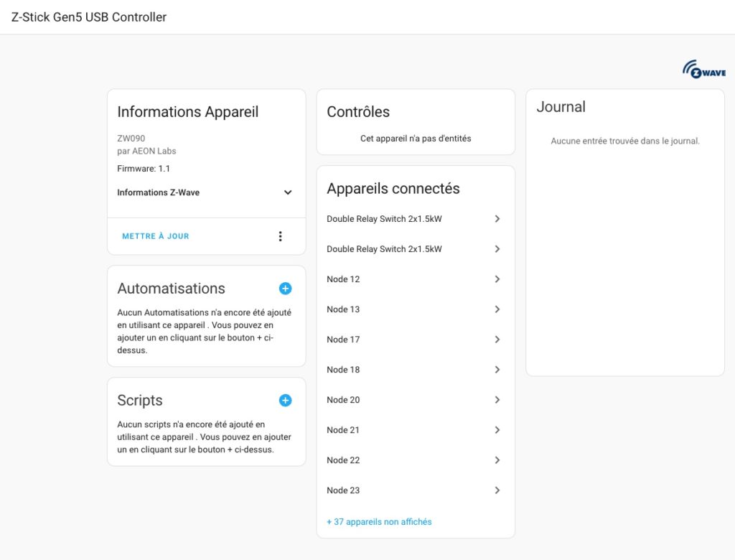Open Node 12 device

coord(414,279)
